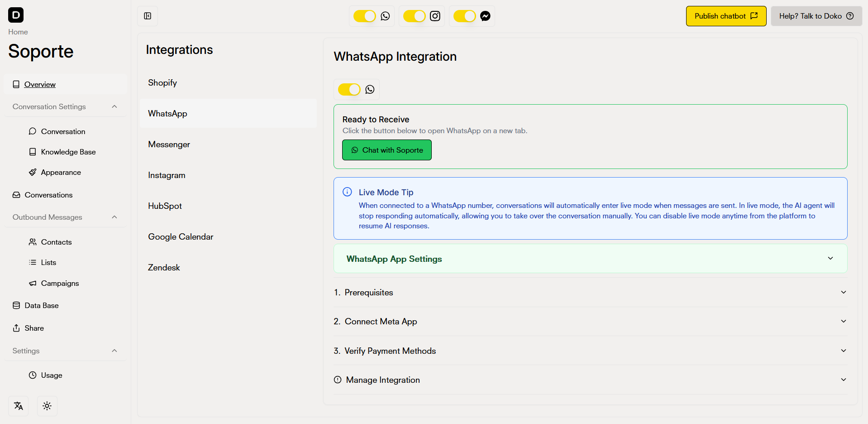Open the Shopify integration
This screenshot has width=868, height=424.
(x=229, y=83)
